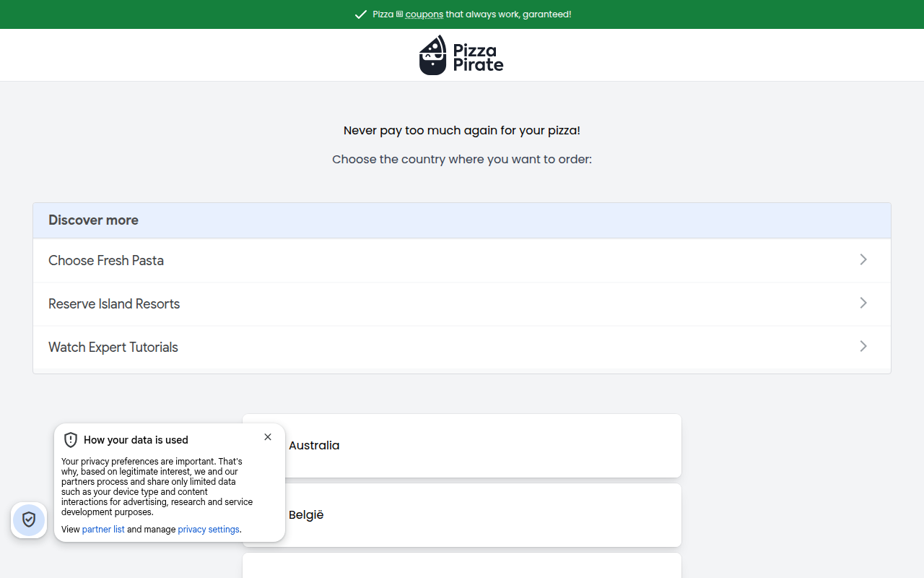Click the shield icon beside 'How your data is used'
This screenshot has width=924, height=578.
71,440
